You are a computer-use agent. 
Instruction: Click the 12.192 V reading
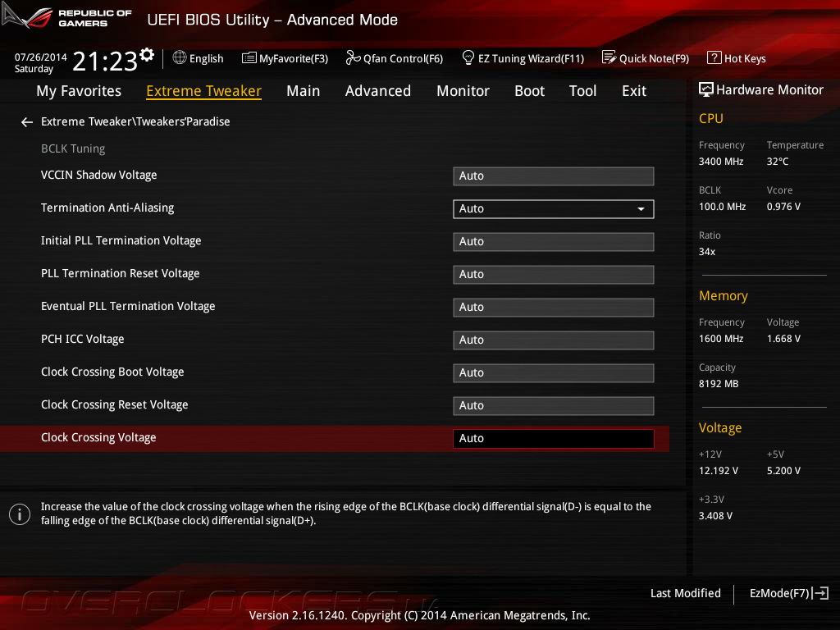click(718, 470)
